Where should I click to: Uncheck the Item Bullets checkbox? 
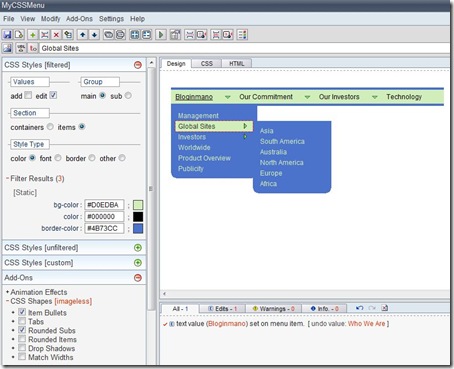tap(22, 312)
